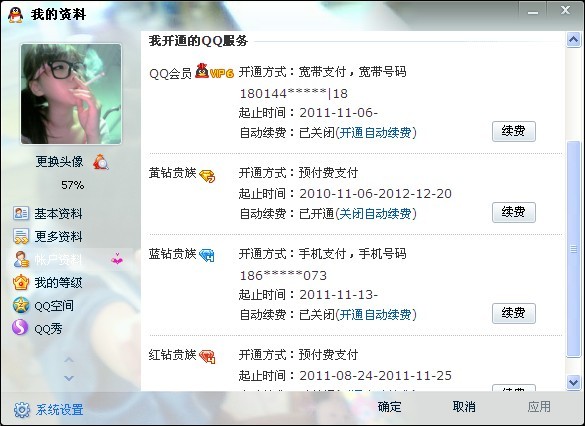Enable blue diamond auto-renew via 开通自动续费
This screenshot has width=585, height=426.
click(x=375, y=314)
